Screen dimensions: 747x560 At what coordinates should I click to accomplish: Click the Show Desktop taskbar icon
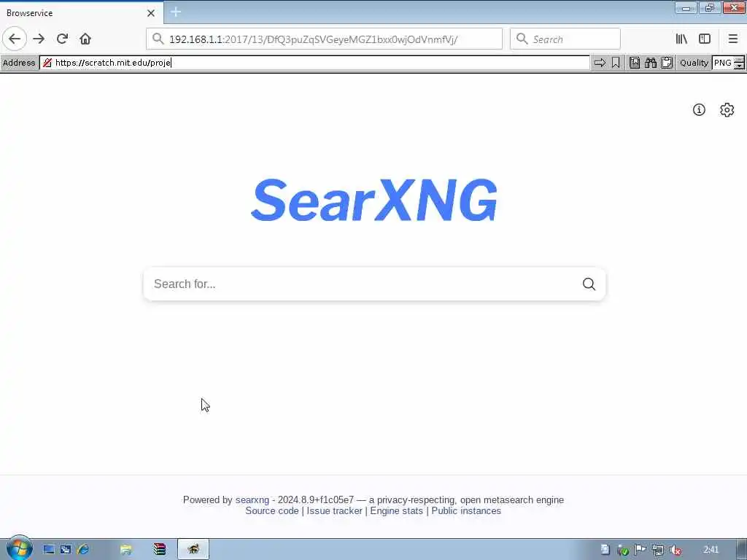(x=49, y=550)
